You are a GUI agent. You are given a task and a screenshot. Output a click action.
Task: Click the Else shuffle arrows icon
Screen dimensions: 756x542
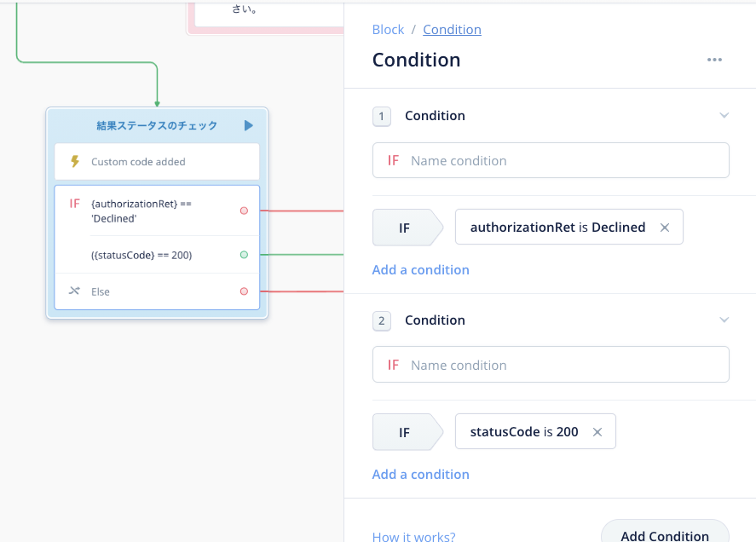(x=74, y=291)
